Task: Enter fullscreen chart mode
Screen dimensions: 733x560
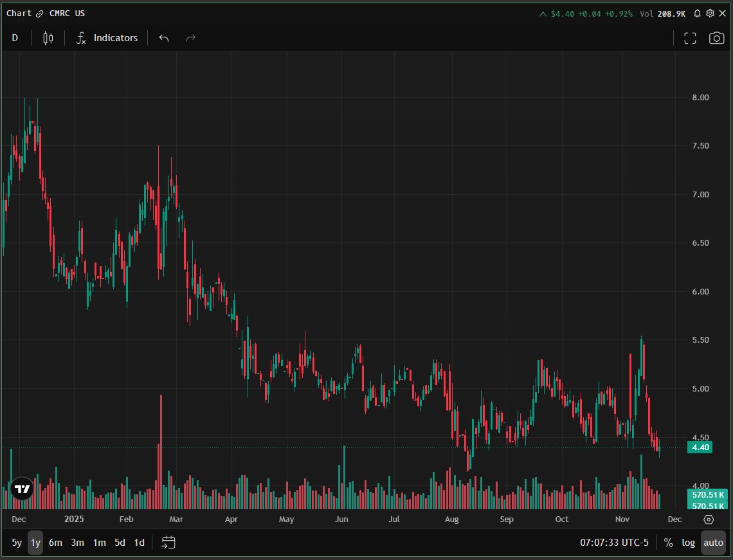Action: 690,38
